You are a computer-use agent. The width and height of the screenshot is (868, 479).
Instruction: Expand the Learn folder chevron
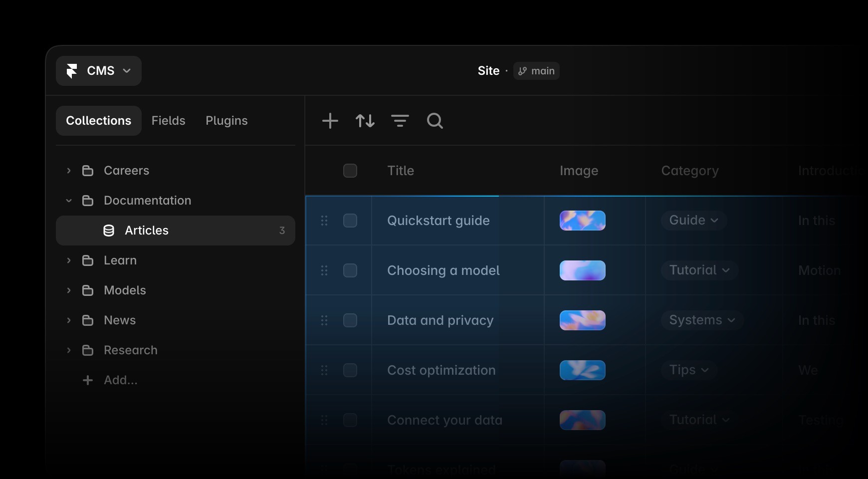click(69, 260)
